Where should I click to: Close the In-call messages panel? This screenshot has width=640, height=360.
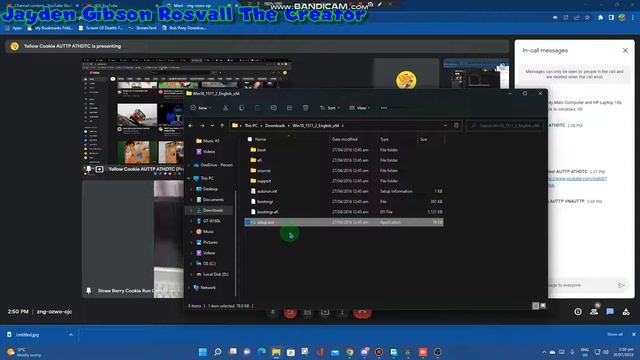pos(625,50)
